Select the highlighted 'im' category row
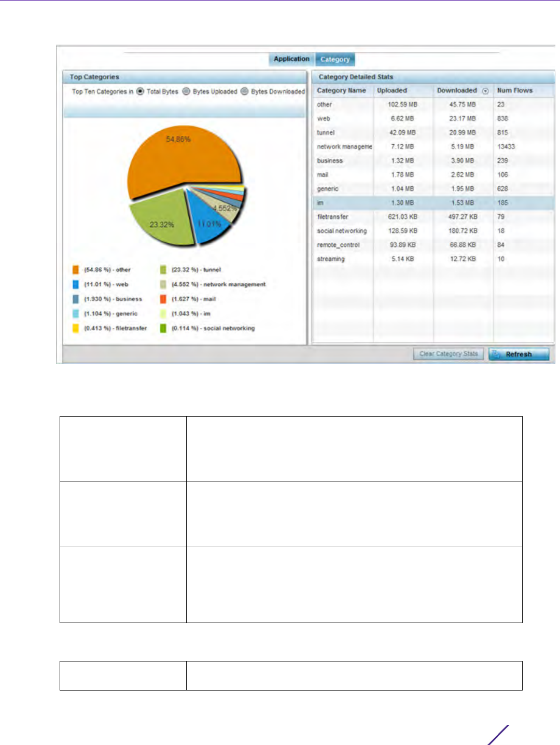 point(433,202)
